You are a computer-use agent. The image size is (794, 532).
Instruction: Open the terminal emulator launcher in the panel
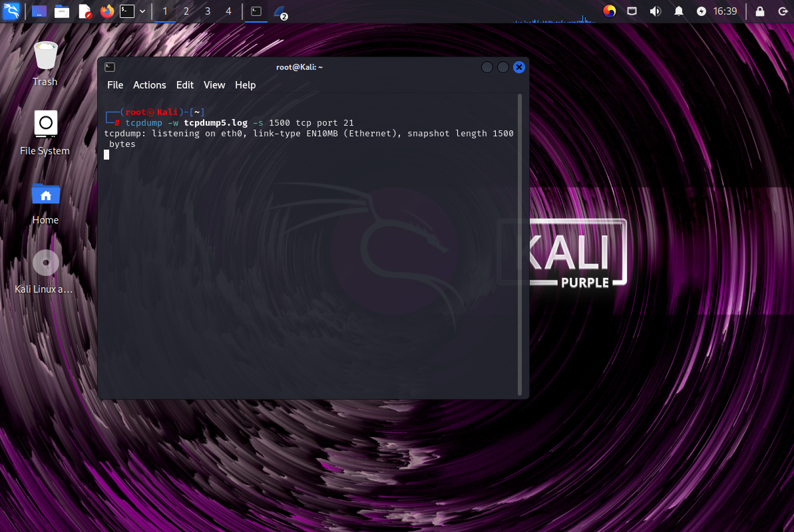tap(127, 11)
